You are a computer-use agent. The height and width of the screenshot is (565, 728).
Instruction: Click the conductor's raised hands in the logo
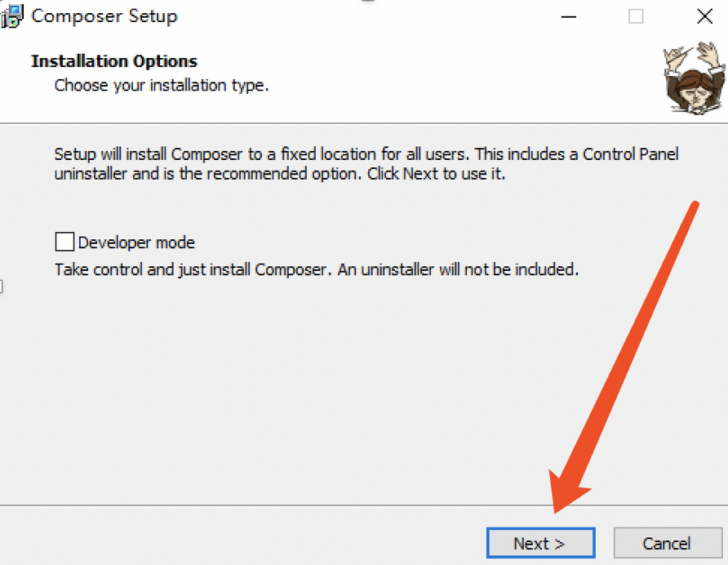[x=694, y=55]
